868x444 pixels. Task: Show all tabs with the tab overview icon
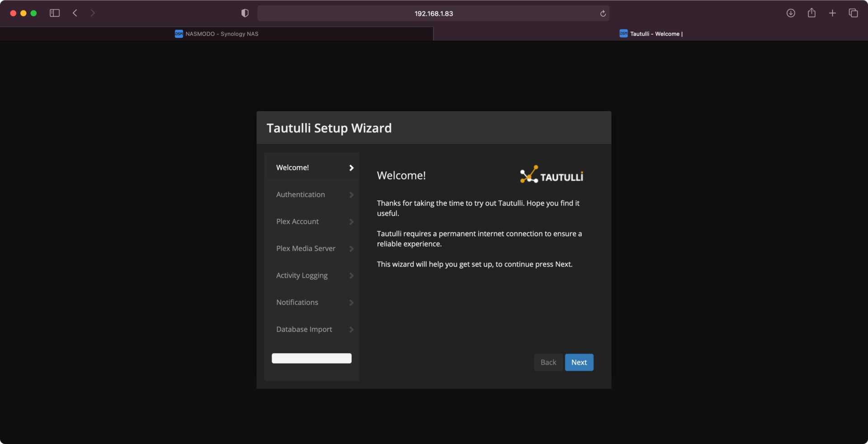click(x=854, y=13)
